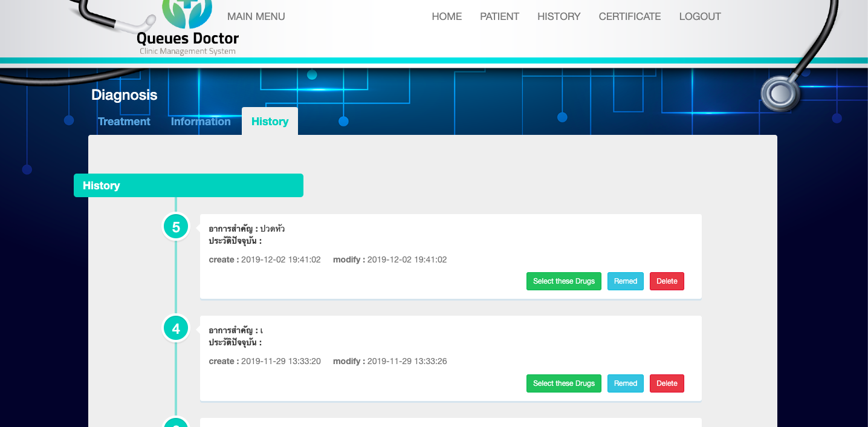Open the MAIN MENU link
Screen dimensions: 868x427
[x=256, y=17]
